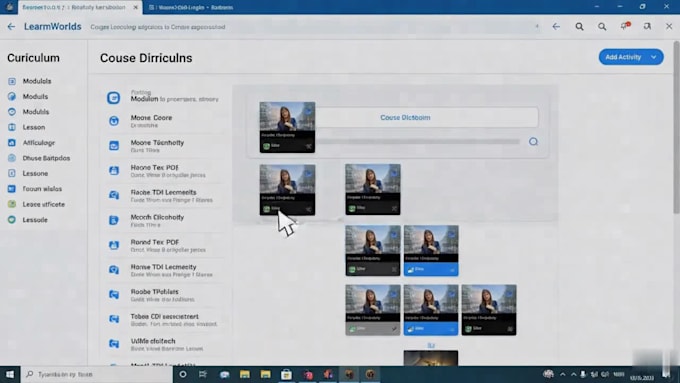Click the circular search icon beside progress bar
680x383 pixels.
coord(533,141)
